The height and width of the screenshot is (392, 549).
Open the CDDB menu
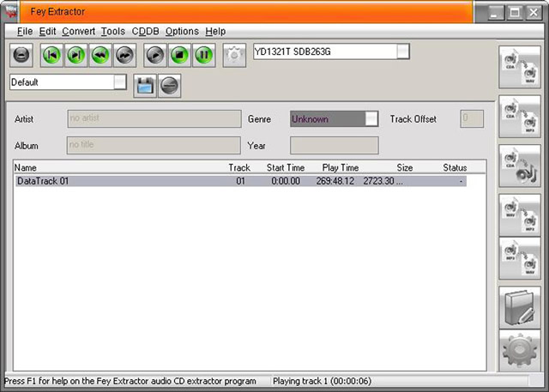145,32
